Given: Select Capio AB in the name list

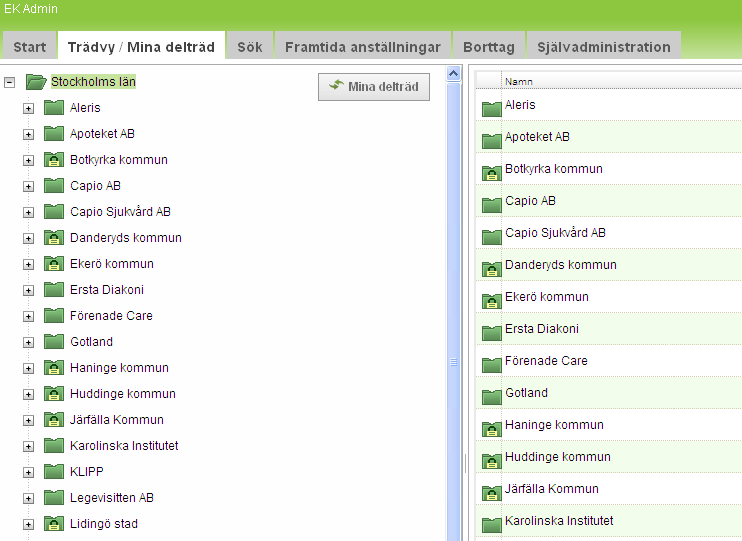Looking at the screenshot, I should pyautogui.click(x=530, y=201).
